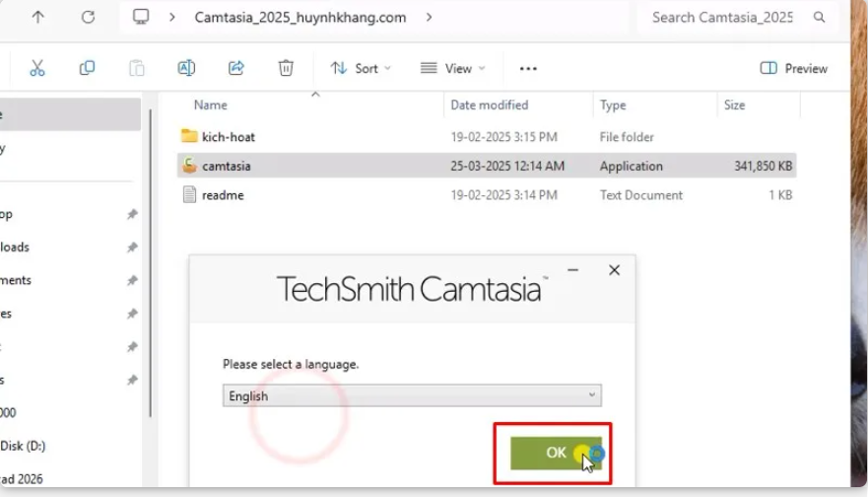Screen dimensions: 868x497
Task: Open the View dropdown
Action: pyautogui.click(x=452, y=68)
